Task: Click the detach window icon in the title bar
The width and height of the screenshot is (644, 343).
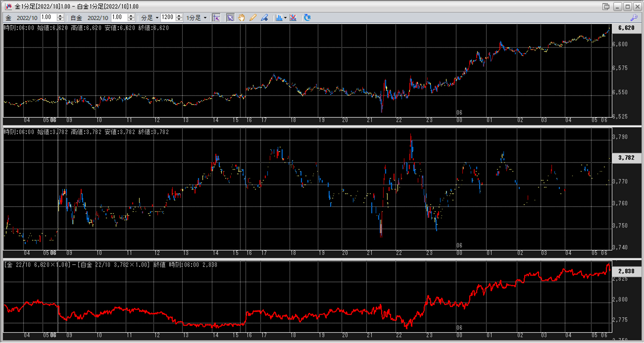Action: [606, 6]
